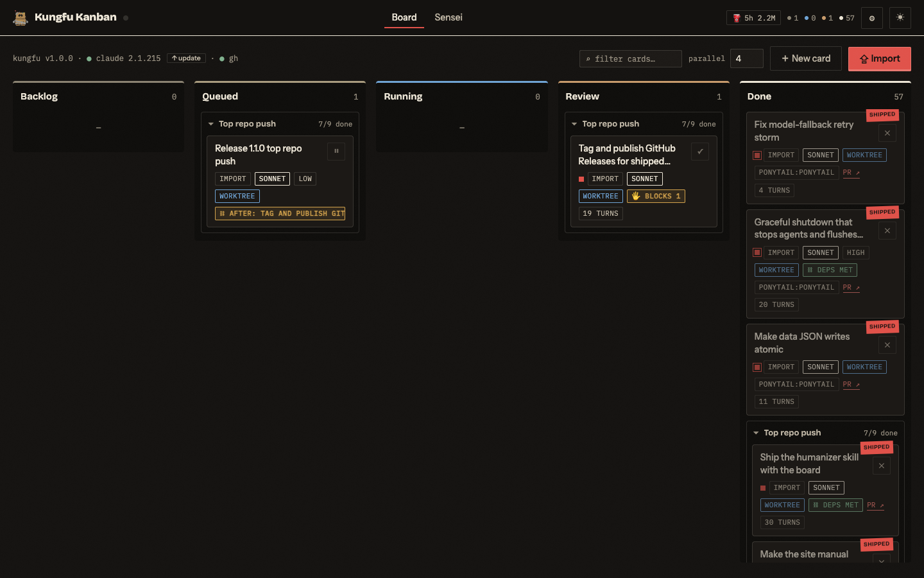Dismiss the Fix model-fallback retry storm card

[x=887, y=133]
